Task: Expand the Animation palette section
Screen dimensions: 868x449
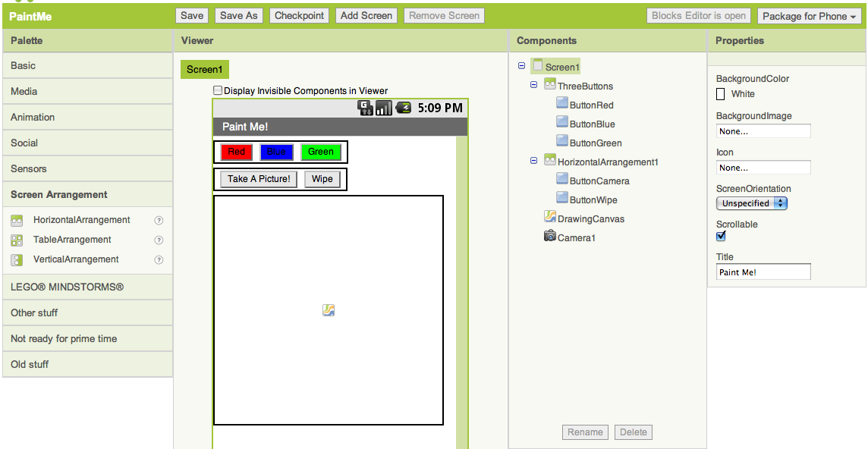Action: pyautogui.click(x=87, y=117)
